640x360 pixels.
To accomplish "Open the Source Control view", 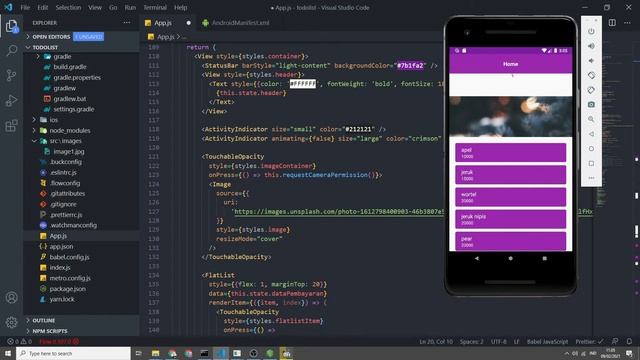I will 11,75.
